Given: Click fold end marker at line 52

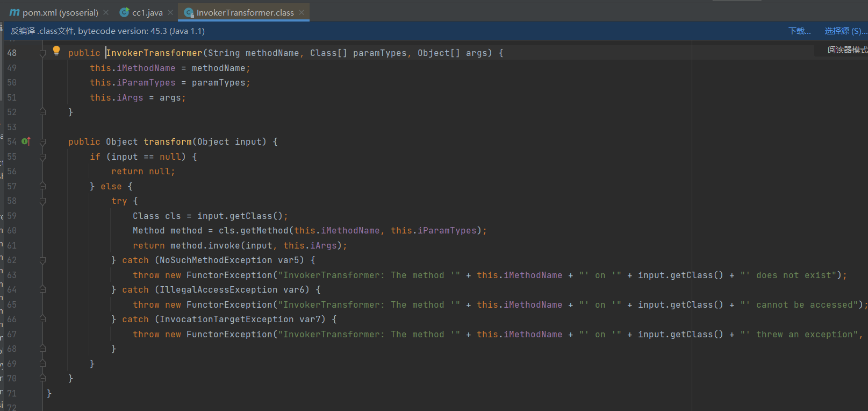Looking at the screenshot, I should point(42,112).
